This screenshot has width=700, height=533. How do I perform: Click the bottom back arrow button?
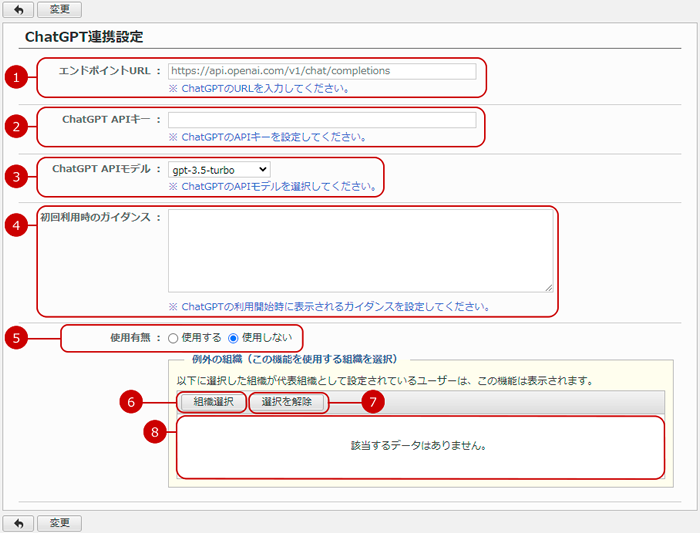18,523
